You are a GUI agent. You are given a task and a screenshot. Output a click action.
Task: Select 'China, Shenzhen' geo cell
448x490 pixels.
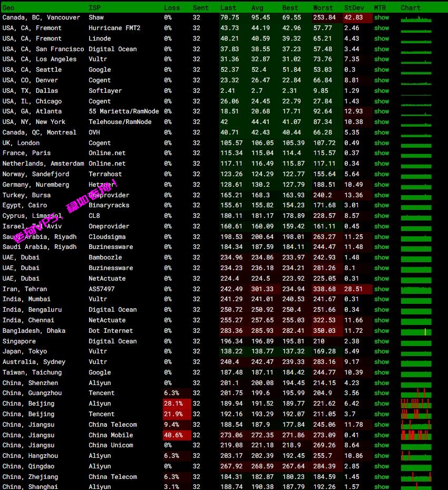coord(30,383)
